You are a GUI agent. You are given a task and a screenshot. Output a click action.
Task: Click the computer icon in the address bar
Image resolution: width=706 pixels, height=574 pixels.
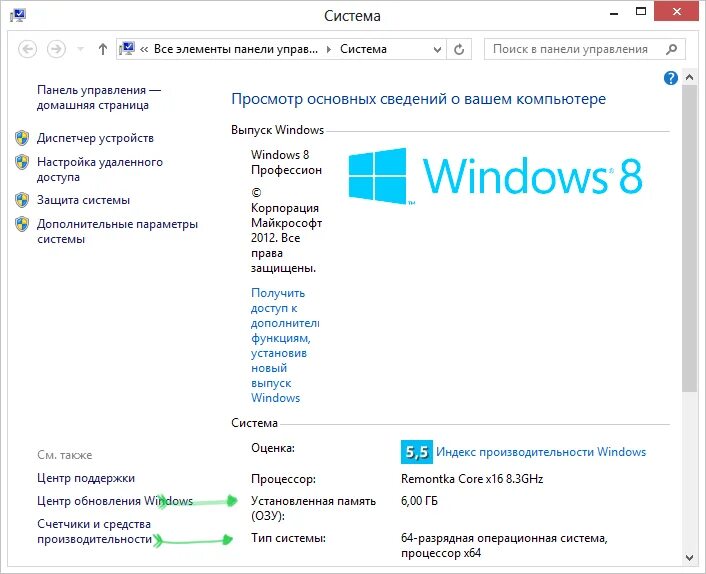point(127,48)
